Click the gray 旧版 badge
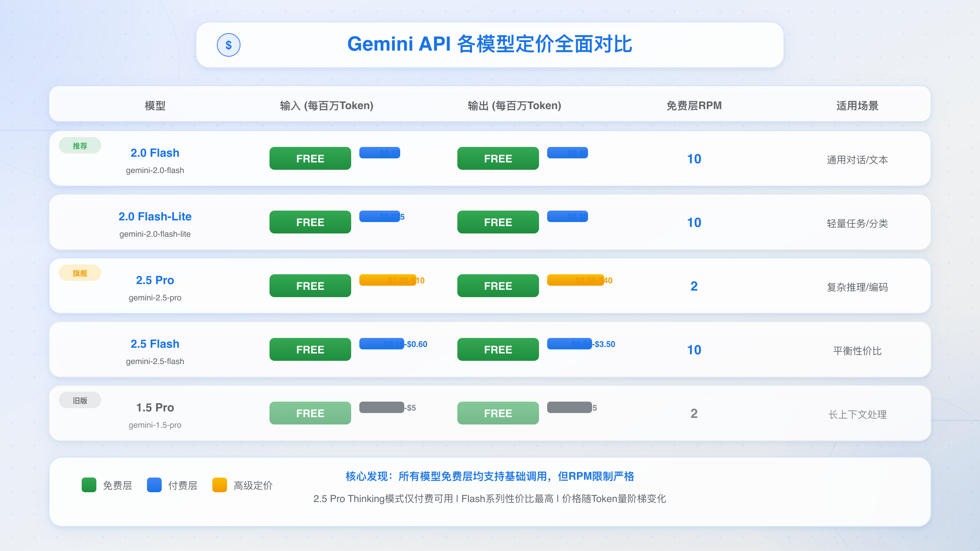The height and width of the screenshot is (551, 980). [x=80, y=400]
